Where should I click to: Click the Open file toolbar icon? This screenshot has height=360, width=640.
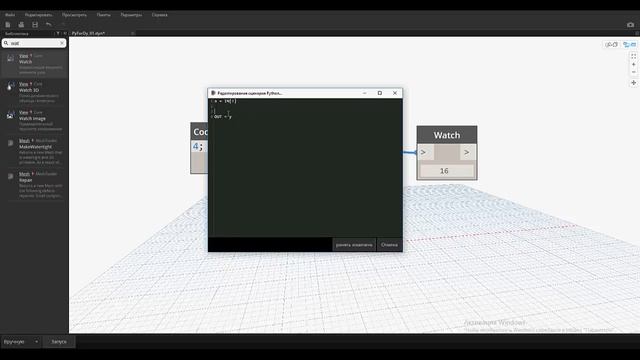[x=21, y=25]
